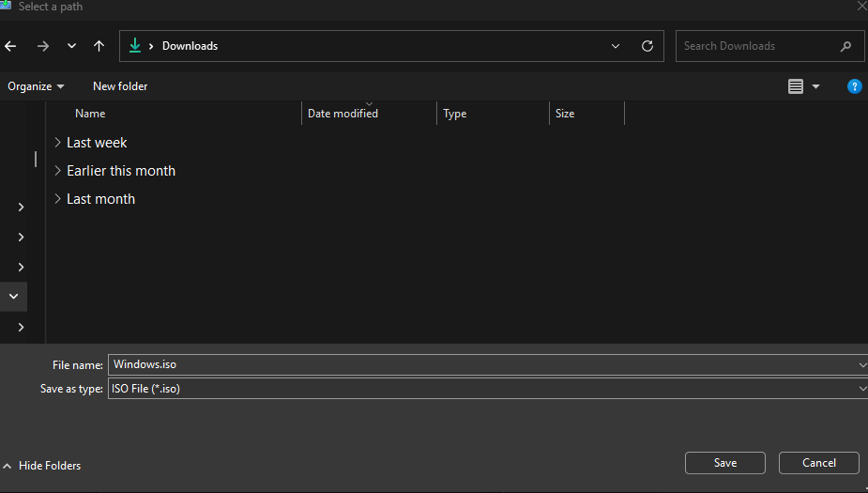Viewport: 868px width, 493px height.
Task: Sort files by Date modified column
Action: [343, 114]
